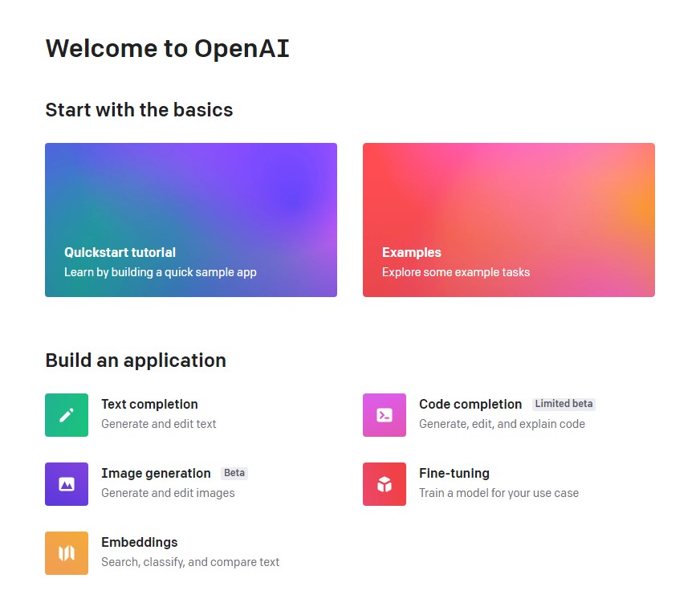This screenshot has height=607, width=700.
Task: Open the Fine-tuning guide link
Action: pyautogui.click(x=454, y=474)
